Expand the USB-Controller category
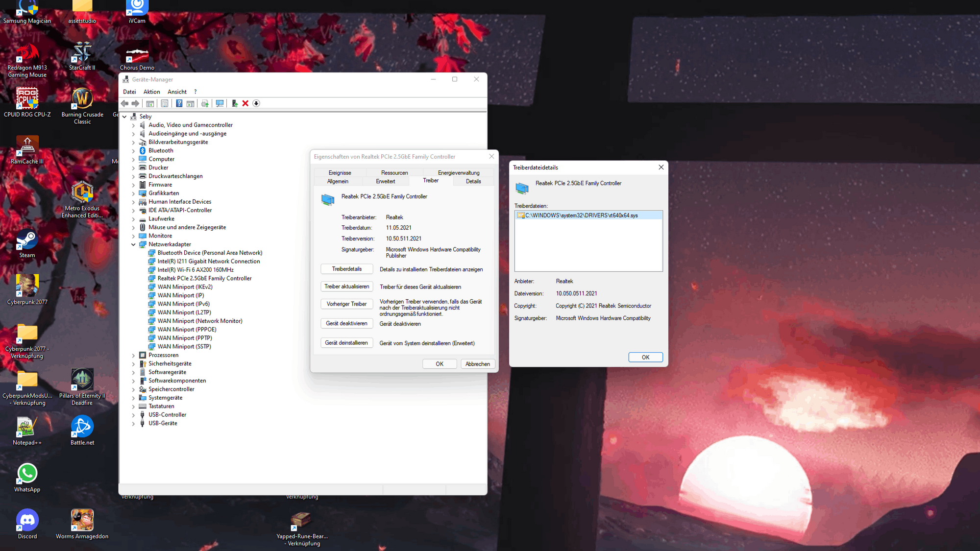The image size is (980, 551). pyautogui.click(x=133, y=415)
